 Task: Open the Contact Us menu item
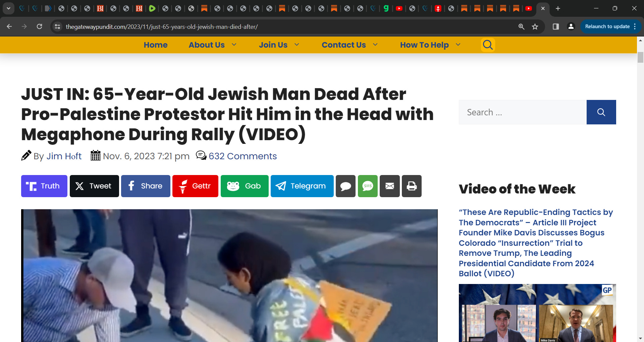point(344,45)
